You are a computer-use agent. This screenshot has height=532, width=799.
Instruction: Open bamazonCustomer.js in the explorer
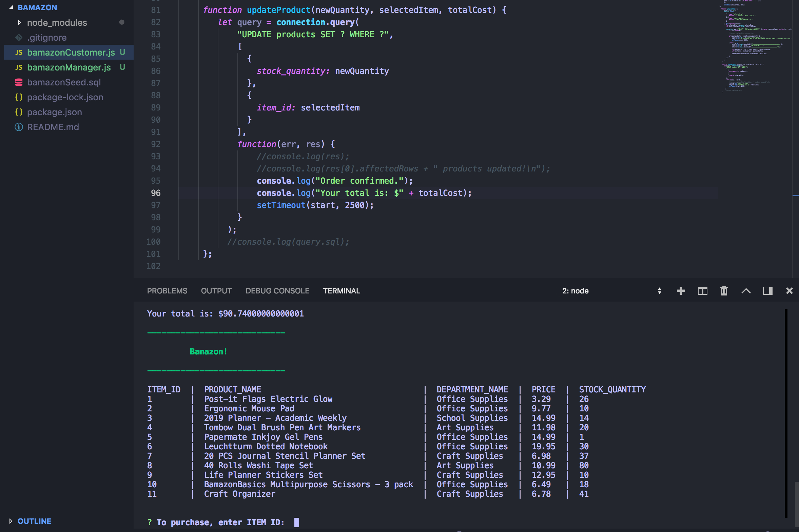[71, 52]
